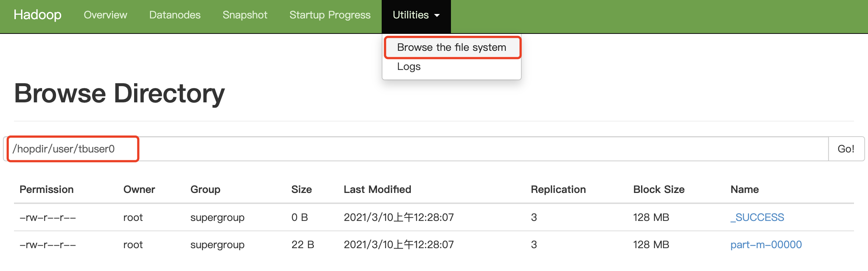Select the Last Modified column header
This screenshot has height=271, width=868.
(377, 189)
